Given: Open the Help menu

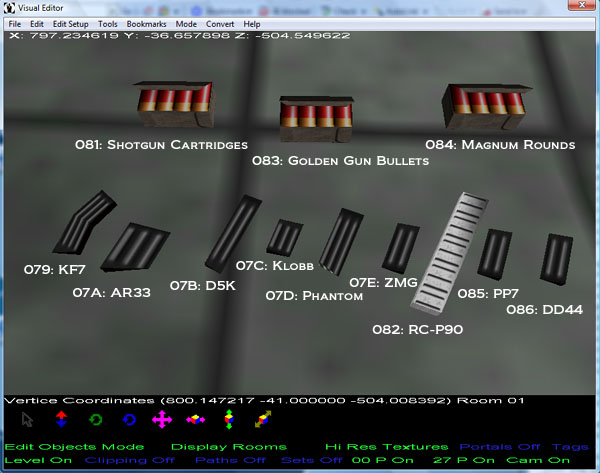Looking at the screenshot, I should (252, 24).
